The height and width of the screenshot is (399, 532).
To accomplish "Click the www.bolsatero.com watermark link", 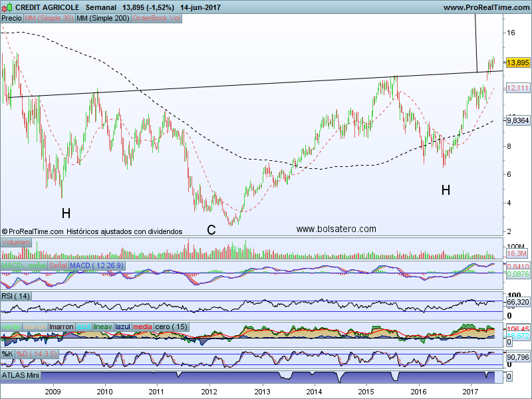I will click(x=336, y=229).
